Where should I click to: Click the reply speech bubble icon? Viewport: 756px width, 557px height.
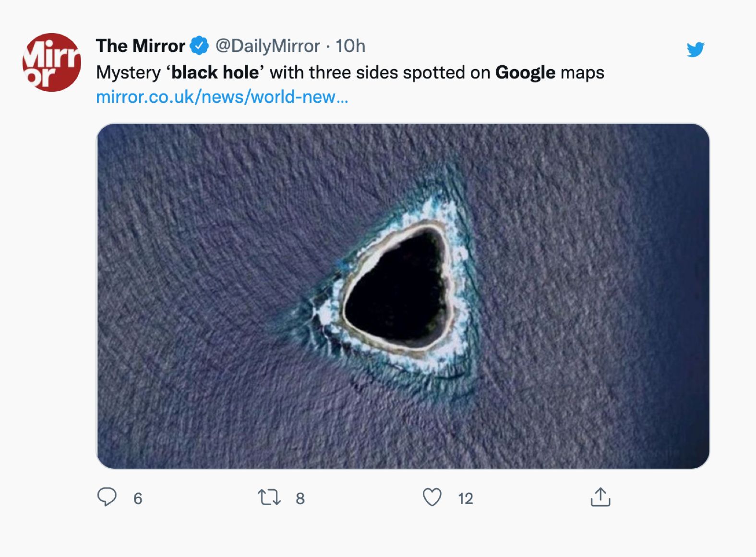coord(107,497)
